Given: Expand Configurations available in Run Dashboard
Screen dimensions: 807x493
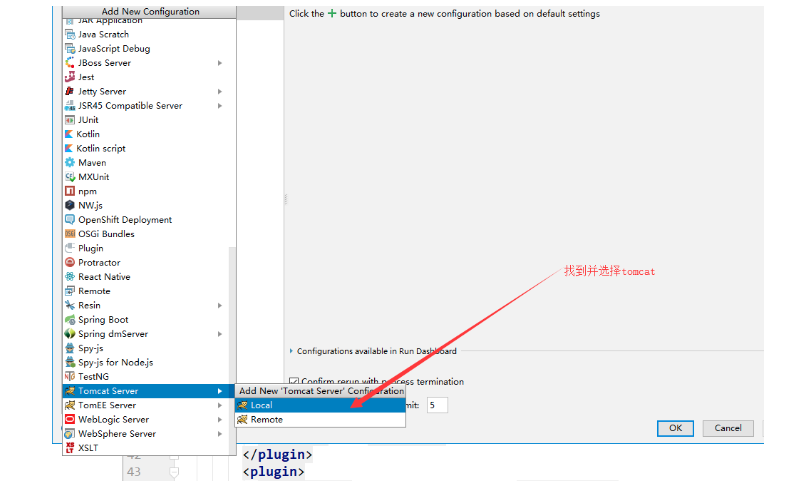Looking at the screenshot, I should (x=291, y=351).
